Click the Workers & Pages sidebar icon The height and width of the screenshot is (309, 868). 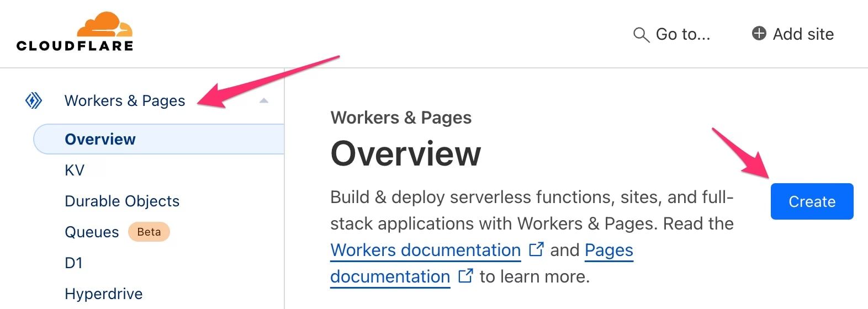[x=34, y=100]
